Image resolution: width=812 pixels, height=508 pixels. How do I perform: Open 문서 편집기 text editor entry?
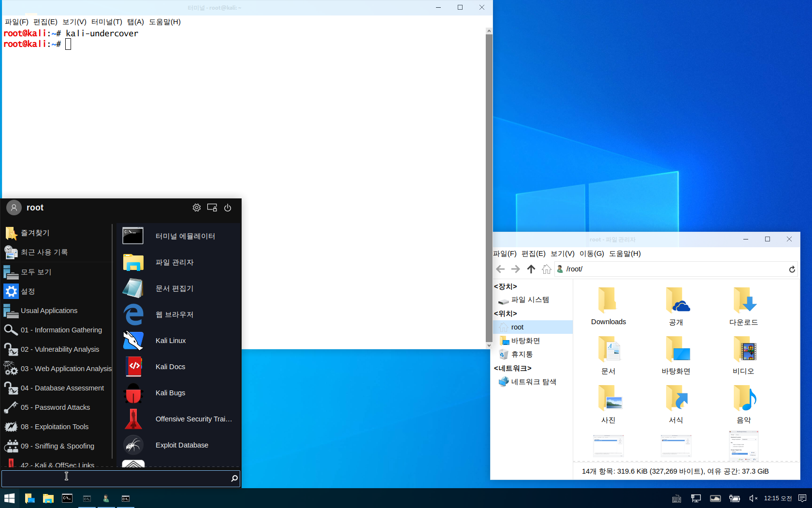point(179,288)
